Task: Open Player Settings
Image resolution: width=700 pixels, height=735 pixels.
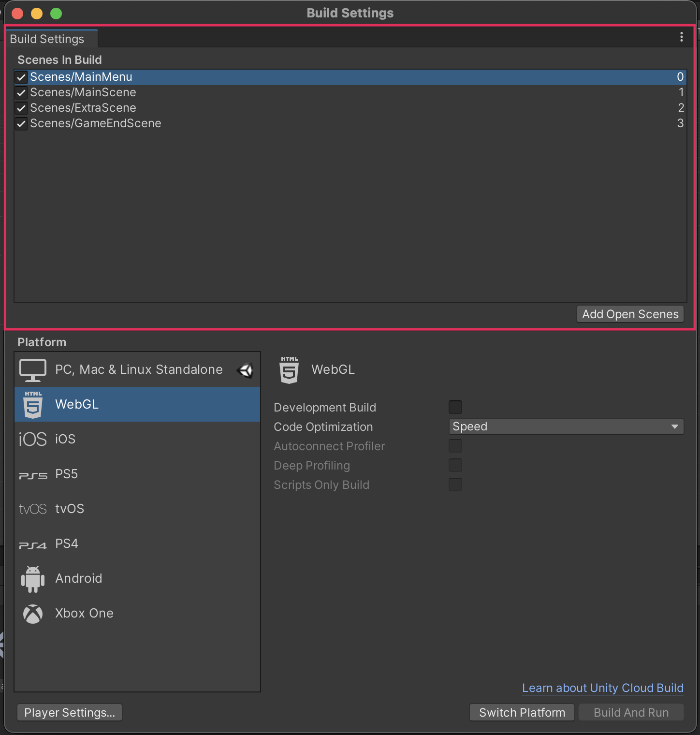Action: point(70,713)
